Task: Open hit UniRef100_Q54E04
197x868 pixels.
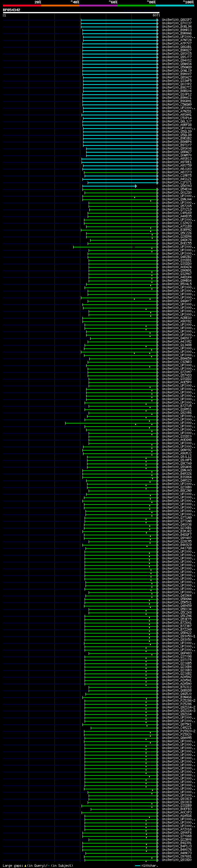Action: pyautogui.click(x=176, y=189)
